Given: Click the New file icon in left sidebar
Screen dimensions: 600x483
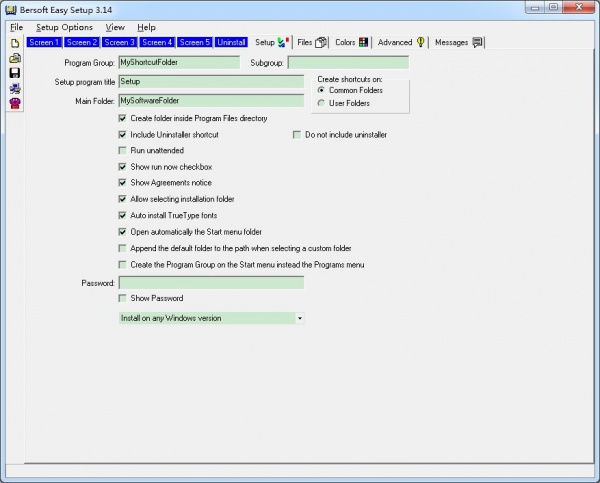Looking at the screenshot, I should pyautogui.click(x=14, y=44).
